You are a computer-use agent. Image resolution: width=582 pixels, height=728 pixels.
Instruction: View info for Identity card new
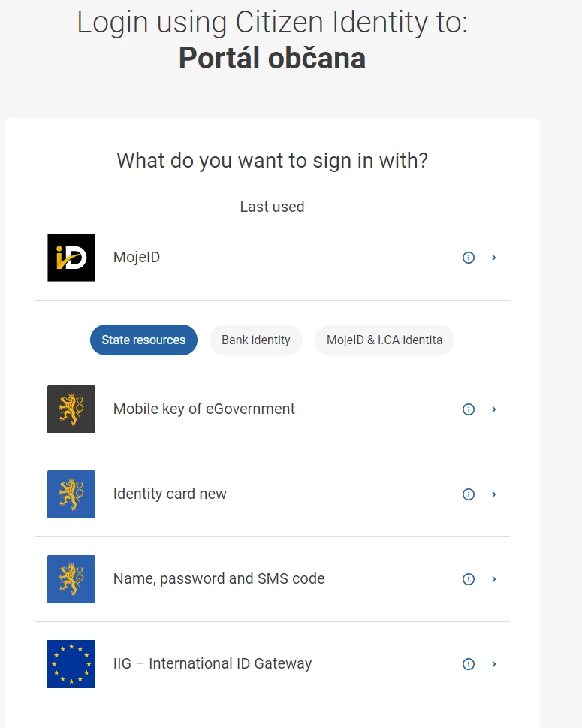(x=469, y=494)
